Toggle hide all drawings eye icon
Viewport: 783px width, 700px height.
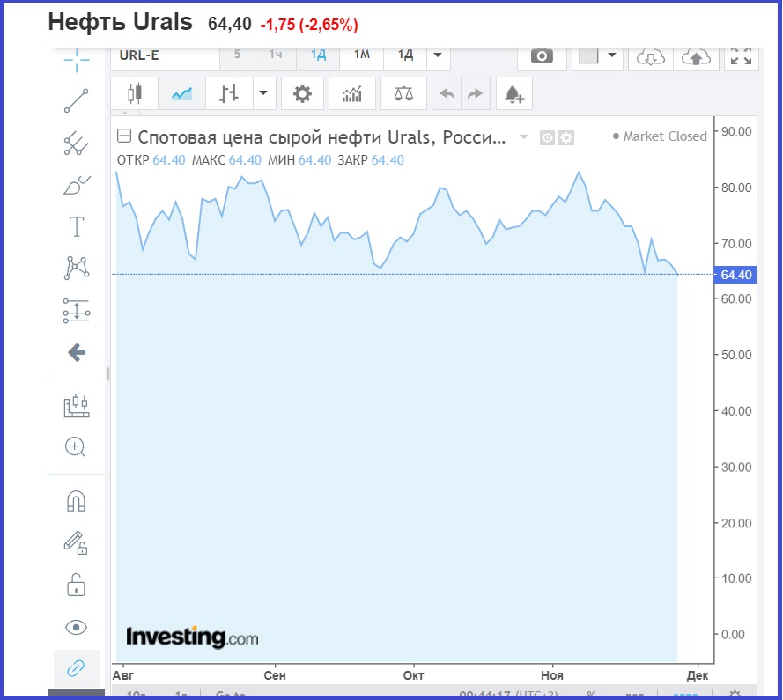[76, 627]
